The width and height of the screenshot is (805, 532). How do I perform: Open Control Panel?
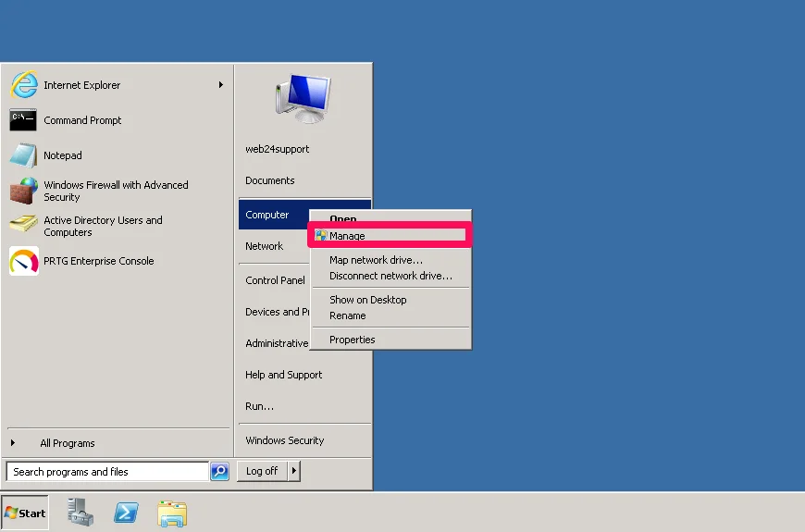pos(275,280)
